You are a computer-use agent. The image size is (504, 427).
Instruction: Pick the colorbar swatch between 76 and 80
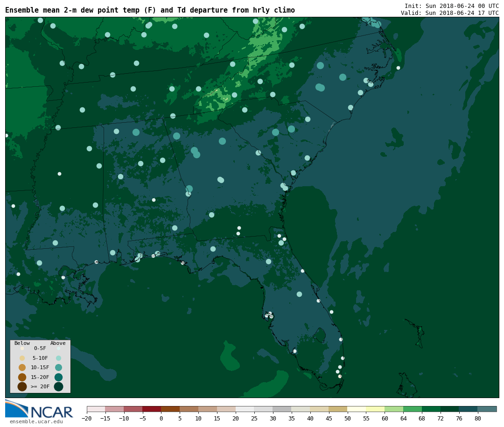pos(469,409)
